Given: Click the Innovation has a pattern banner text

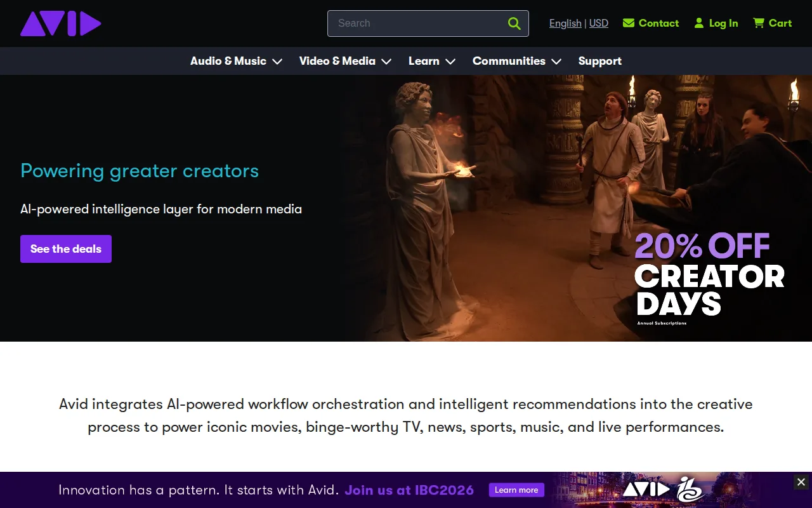Looking at the screenshot, I should 199,490.
